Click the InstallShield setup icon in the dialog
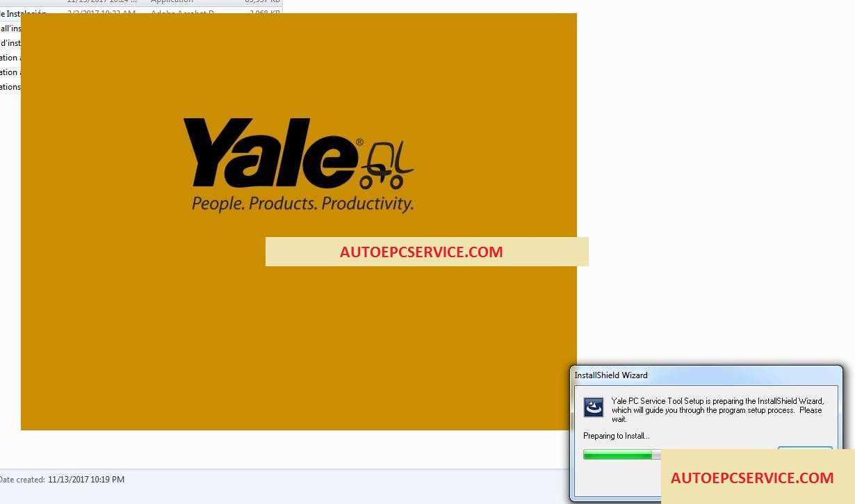Image resolution: width=855 pixels, height=504 pixels. click(x=594, y=407)
